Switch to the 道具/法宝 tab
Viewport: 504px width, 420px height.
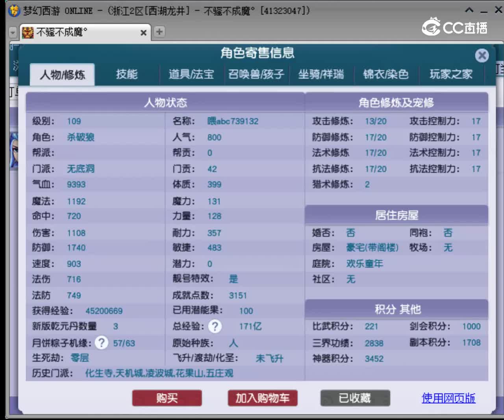tap(191, 74)
